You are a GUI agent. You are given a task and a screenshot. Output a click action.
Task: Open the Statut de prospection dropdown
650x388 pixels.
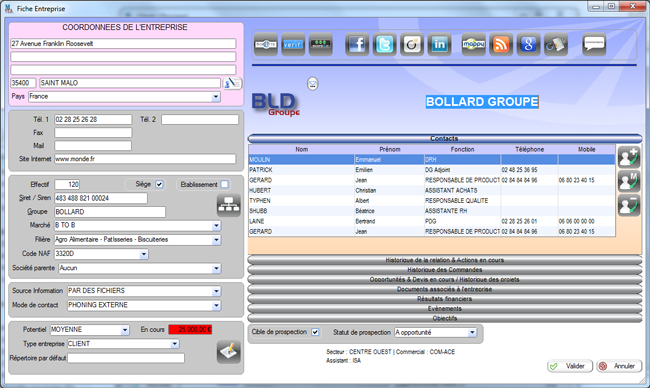(472, 332)
